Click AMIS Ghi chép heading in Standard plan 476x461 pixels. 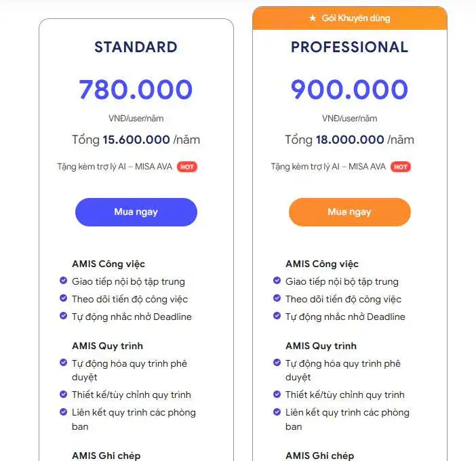coord(106,456)
